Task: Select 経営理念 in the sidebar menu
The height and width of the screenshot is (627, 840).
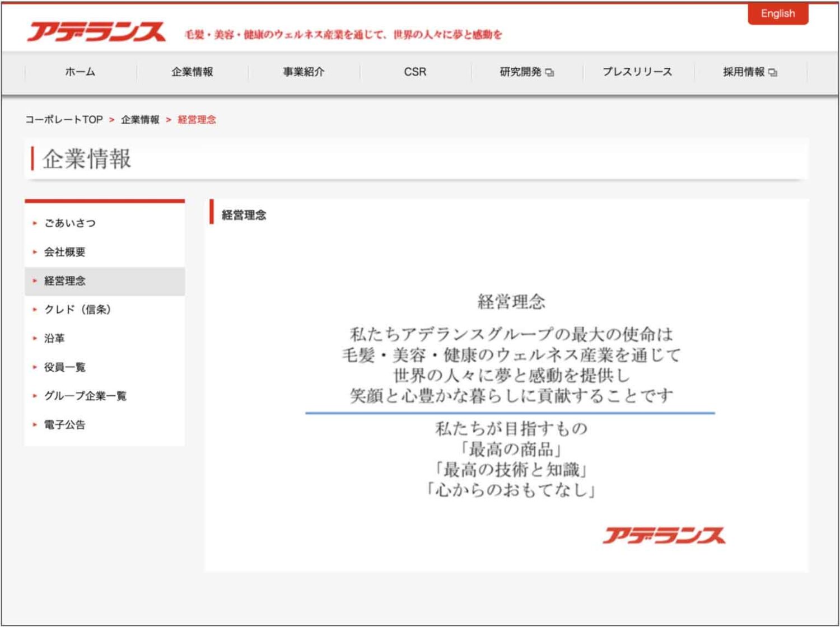Action: point(105,281)
